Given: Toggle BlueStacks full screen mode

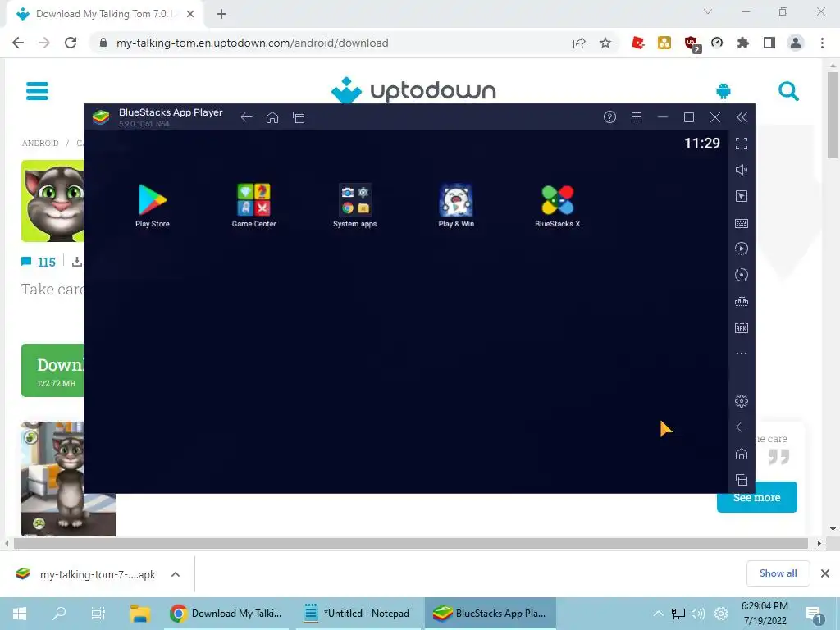Looking at the screenshot, I should point(742,144).
